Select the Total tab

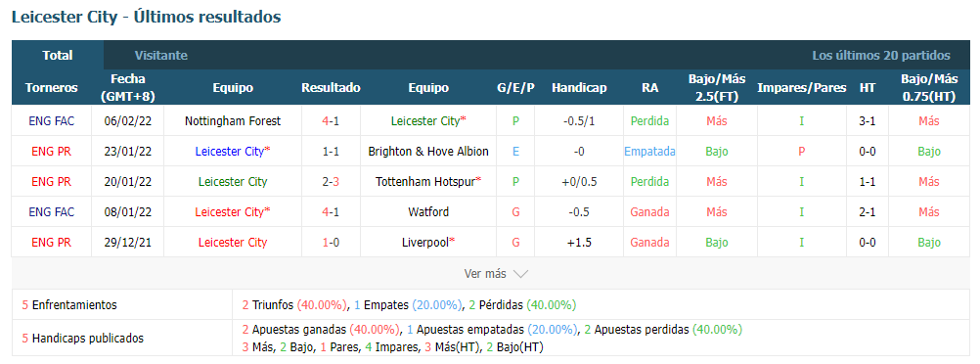click(58, 55)
